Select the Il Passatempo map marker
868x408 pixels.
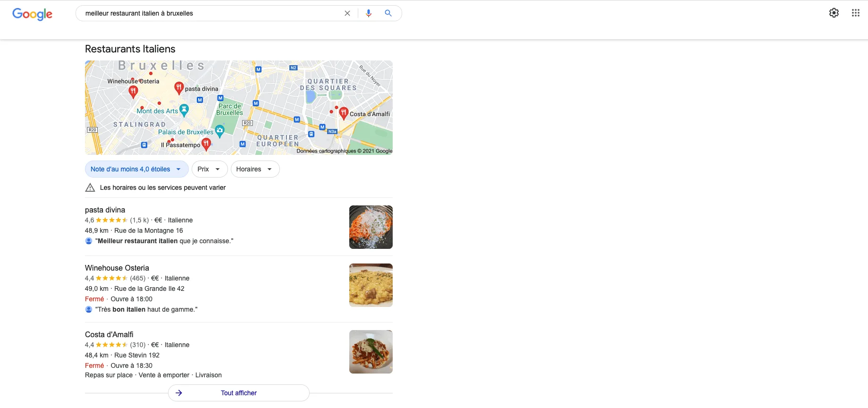coord(206,144)
